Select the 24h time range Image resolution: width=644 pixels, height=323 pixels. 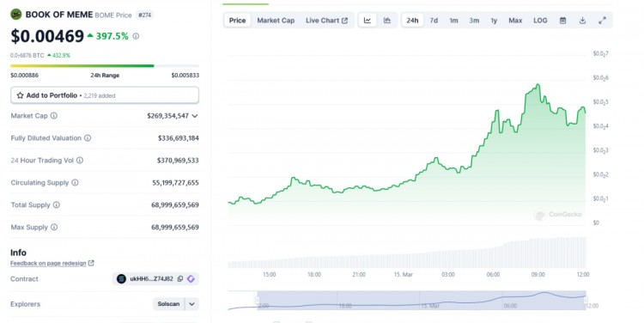(412, 20)
